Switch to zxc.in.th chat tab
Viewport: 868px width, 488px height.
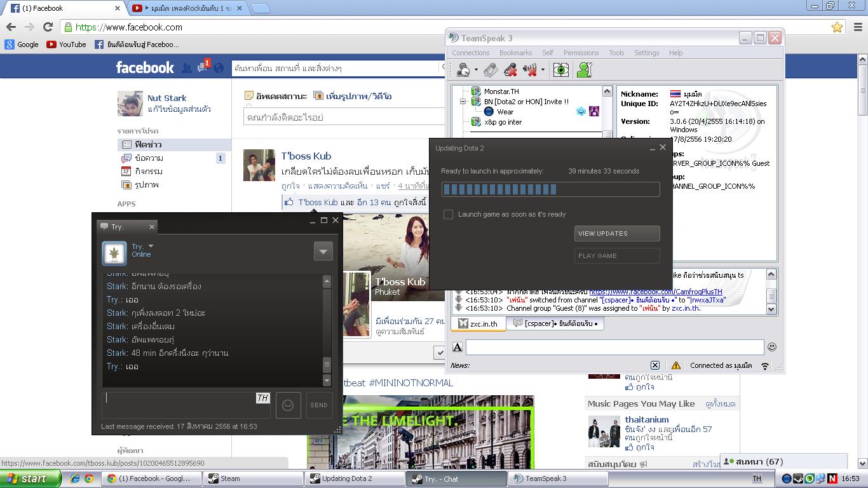pyautogui.click(x=478, y=323)
